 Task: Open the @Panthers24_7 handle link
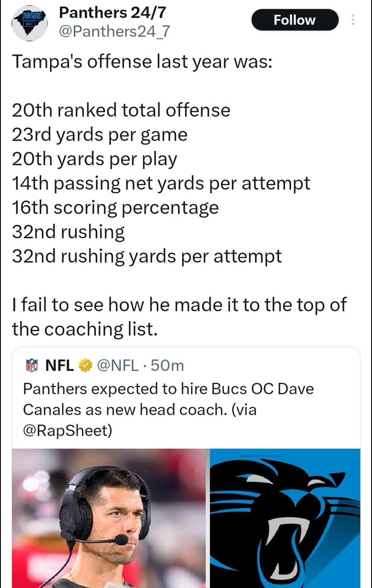[x=114, y=31]
